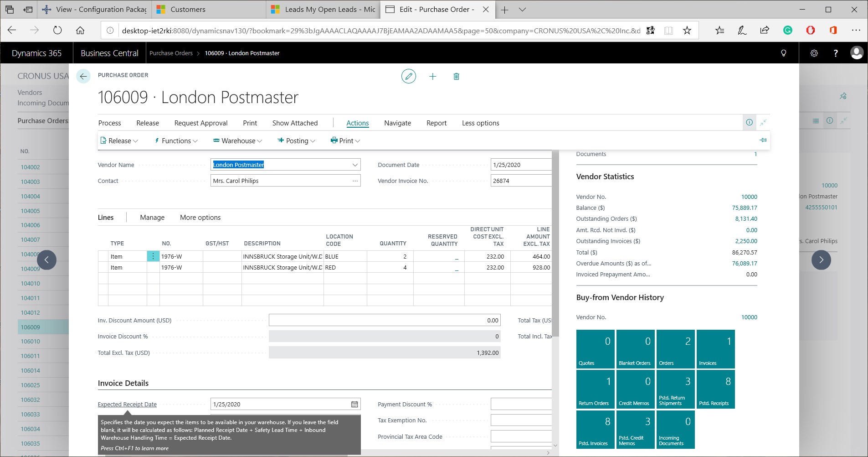The width and height of the screenshot is (868, 457).
Task: Open the Show Attached menu
Action: (295, 123)
